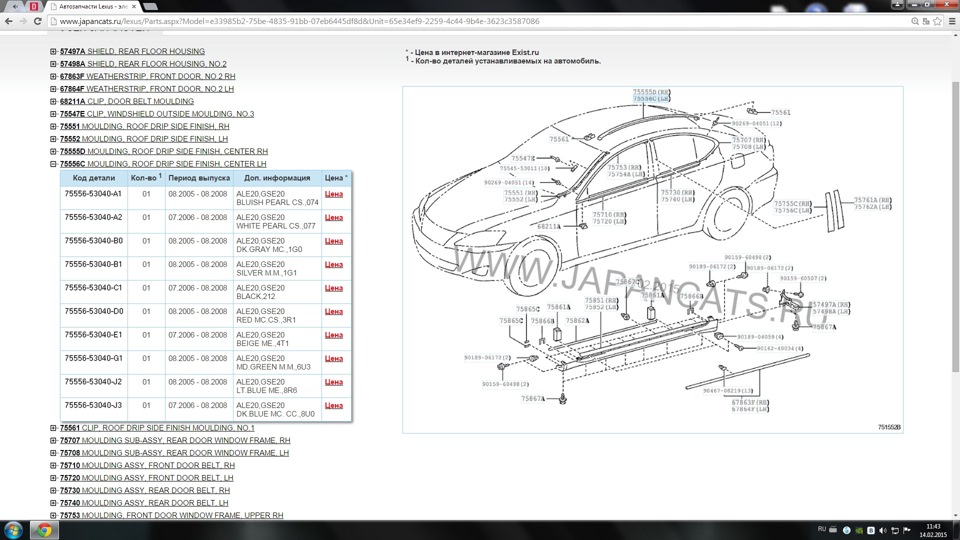Click Цена link for 75556-53040-B0

click(334, 241)
